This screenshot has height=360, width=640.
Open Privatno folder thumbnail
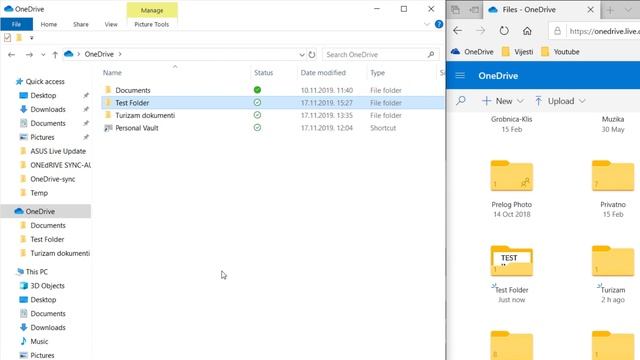(x=613, y=176)
